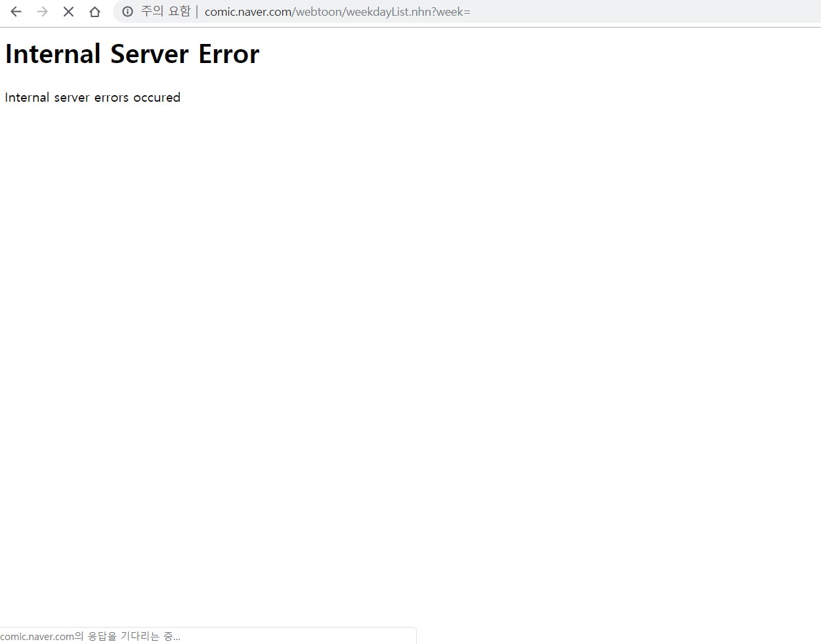Viewport: 821px width, 644px height.
Task: Click the '/webtoon/weekdayList.nhn' path in the URL
Action: pos(360,12)
